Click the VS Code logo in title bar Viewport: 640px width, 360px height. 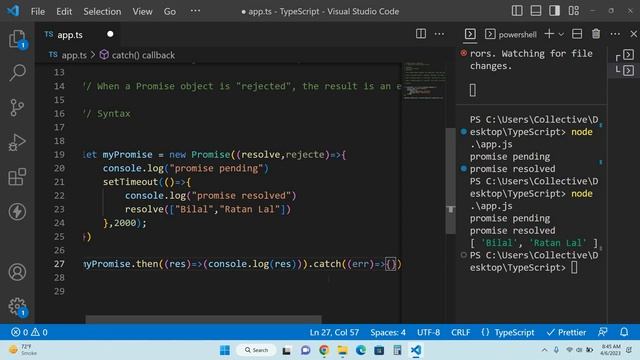[x=13, y=11]
